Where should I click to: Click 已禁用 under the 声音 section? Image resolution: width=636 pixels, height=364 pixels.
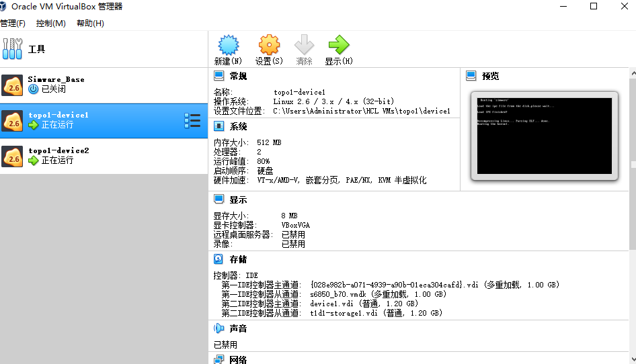point(225,345)
